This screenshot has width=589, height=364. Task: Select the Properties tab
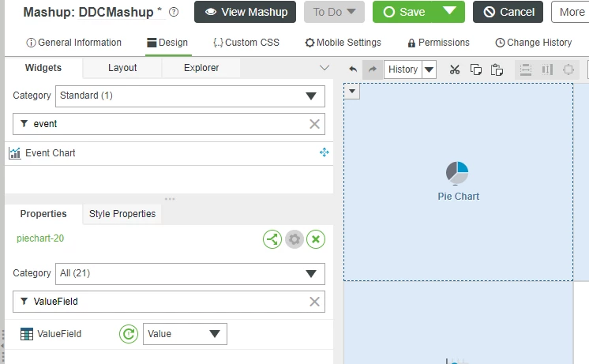pos(43,214)
